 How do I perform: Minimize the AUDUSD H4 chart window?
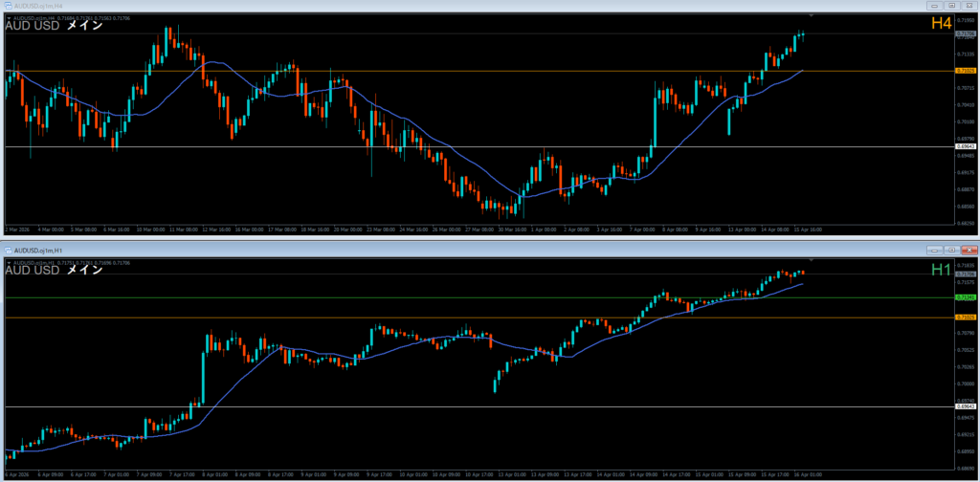coord(934,6)
